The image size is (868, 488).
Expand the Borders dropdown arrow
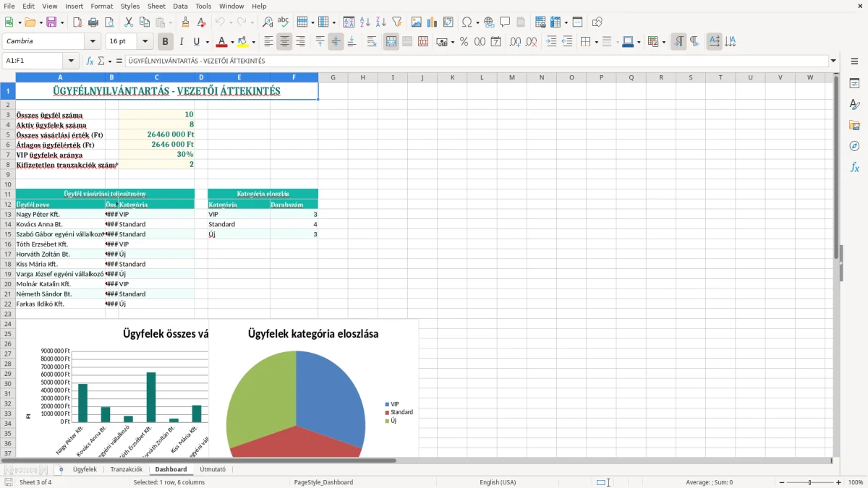coord(595,42)
